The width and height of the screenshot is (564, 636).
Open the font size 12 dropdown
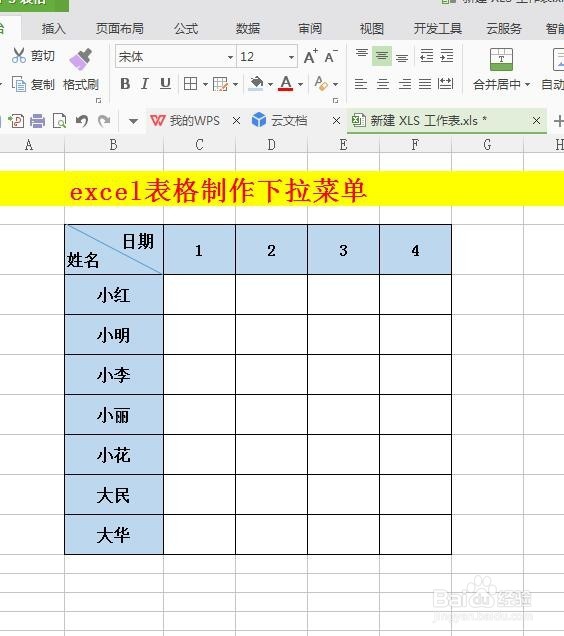[291, 57]
